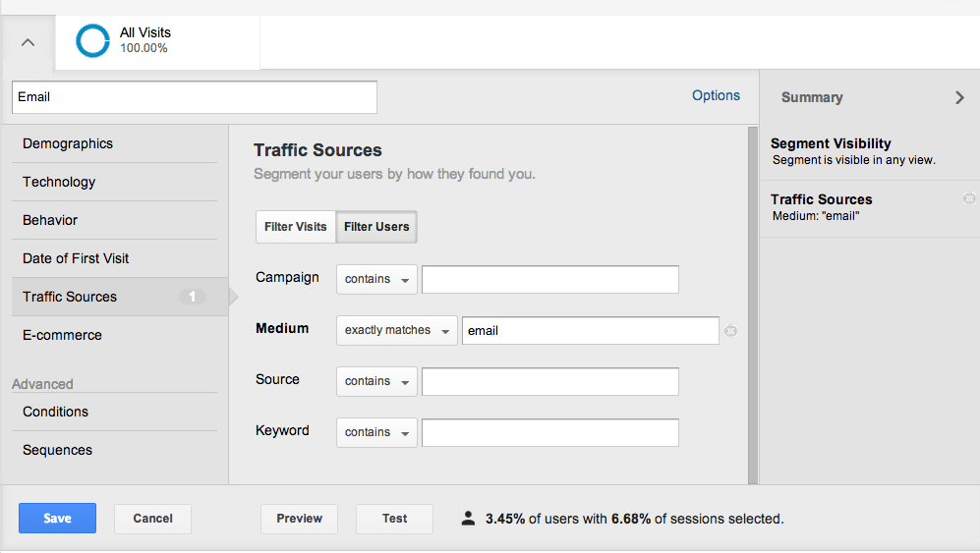Image resolution: width=980 pixels, height=553 pixels.
Task: Select the Filter Visits toggle
Action: click(295, 227)
